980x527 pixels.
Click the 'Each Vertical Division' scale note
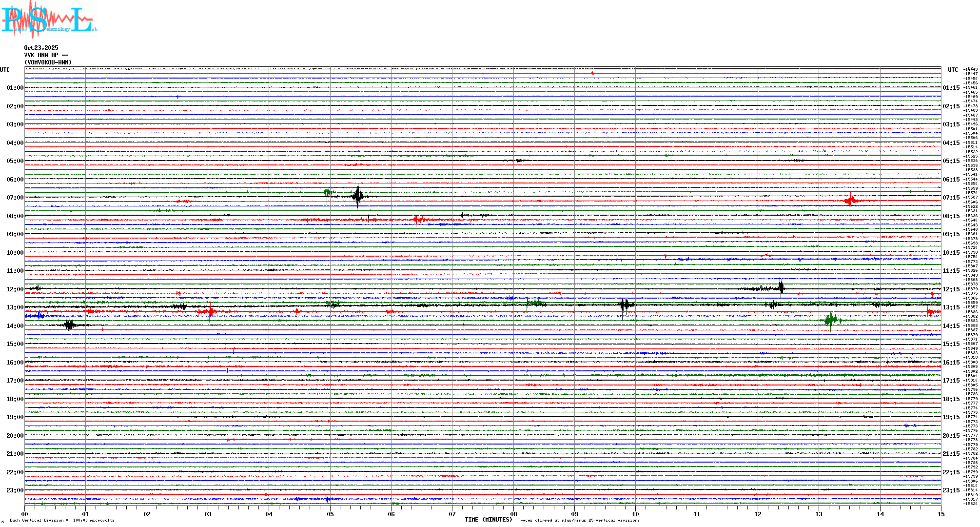(62, 520)
